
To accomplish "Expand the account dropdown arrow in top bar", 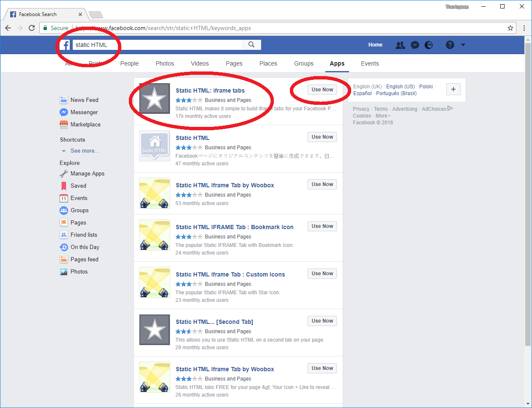I will pyautogui.click(x=463, y=45).
